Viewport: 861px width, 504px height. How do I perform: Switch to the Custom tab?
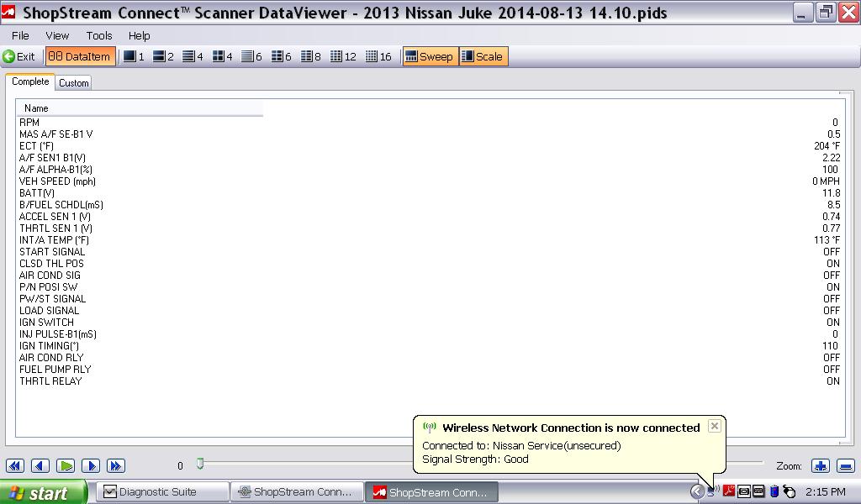[x=74, y=83]
